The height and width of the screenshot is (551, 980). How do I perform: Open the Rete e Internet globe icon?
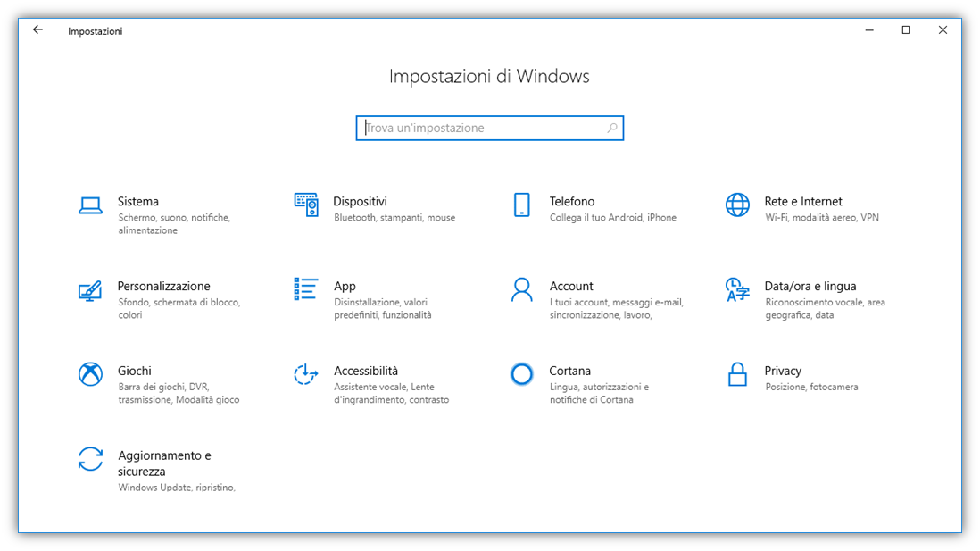[737, 205]
